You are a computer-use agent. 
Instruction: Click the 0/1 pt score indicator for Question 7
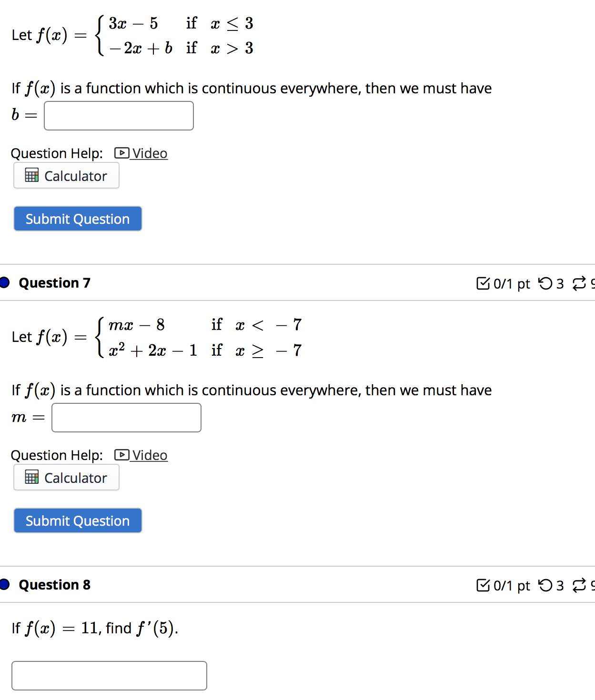511,283
